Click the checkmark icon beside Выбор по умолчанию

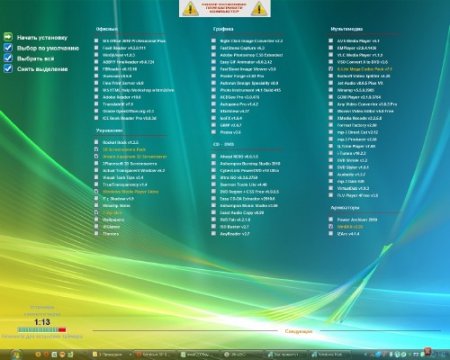click(x=8, y=48)
